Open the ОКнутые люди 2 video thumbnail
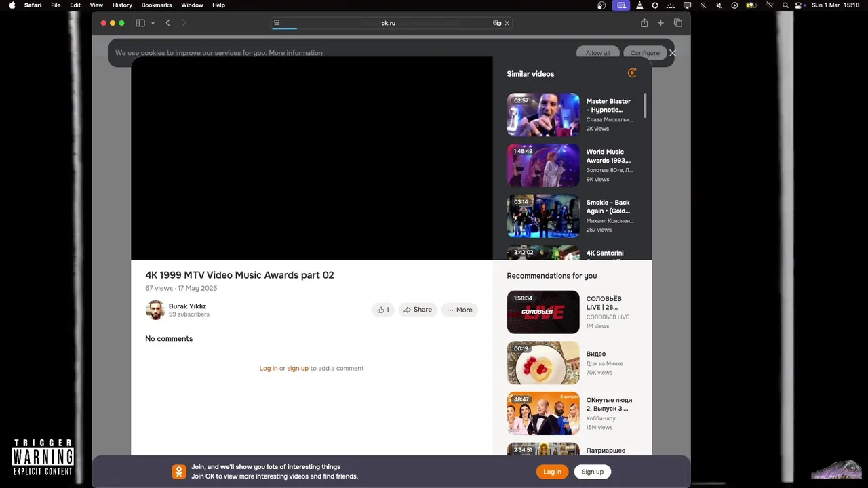 543,413
